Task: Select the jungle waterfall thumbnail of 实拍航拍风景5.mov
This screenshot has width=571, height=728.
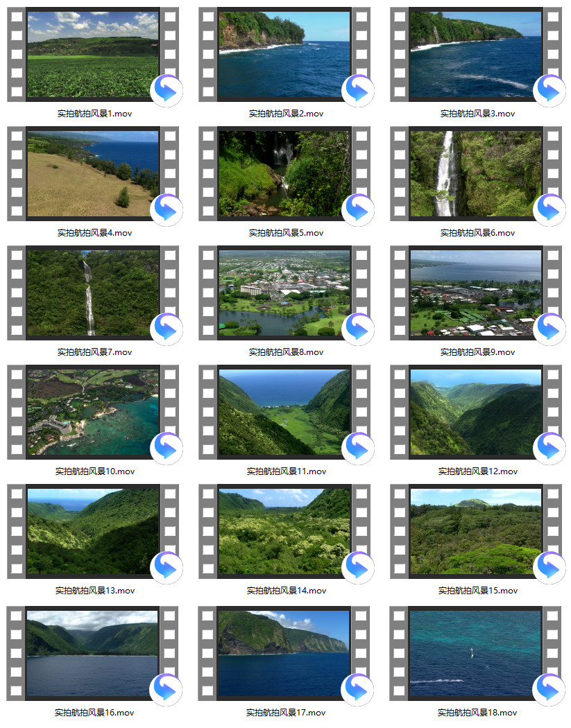Action: (284, 173)
